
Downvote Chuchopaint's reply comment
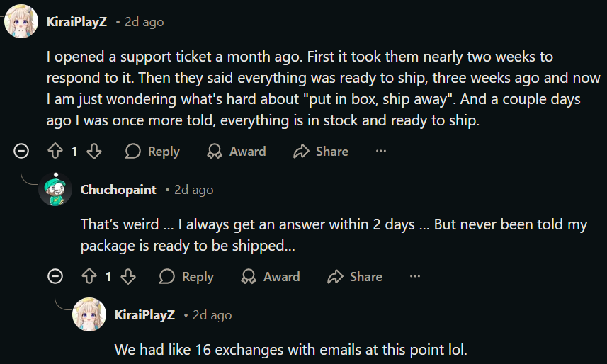tap(128, 276)
